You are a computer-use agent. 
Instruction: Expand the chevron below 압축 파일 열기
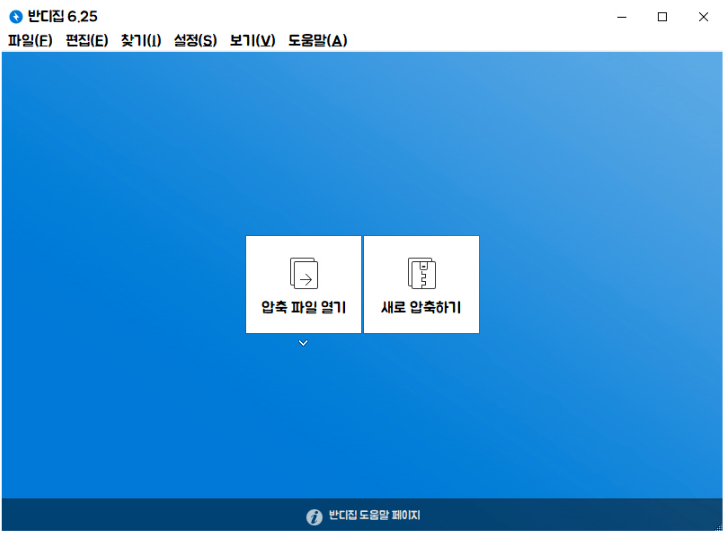[x=303, y=343]
